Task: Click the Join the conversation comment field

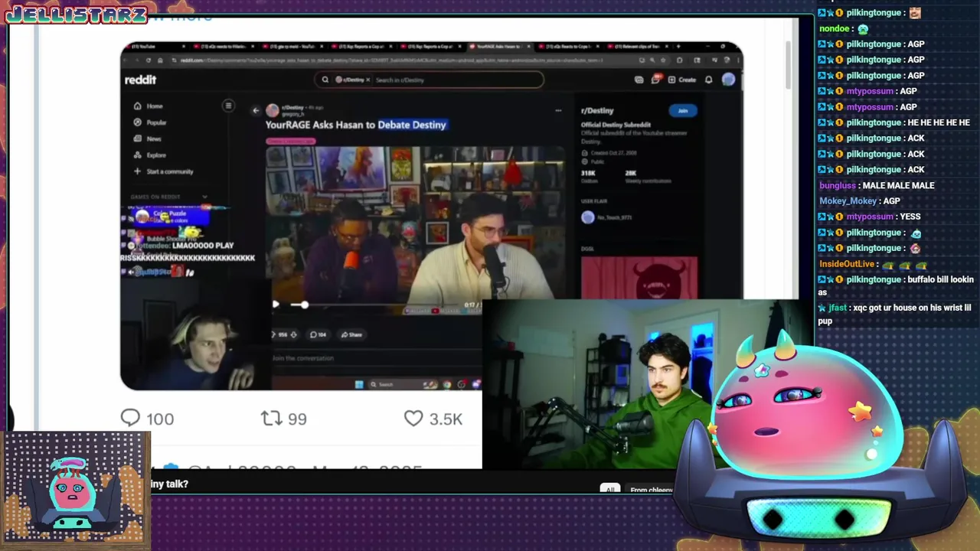Action: 375,358
